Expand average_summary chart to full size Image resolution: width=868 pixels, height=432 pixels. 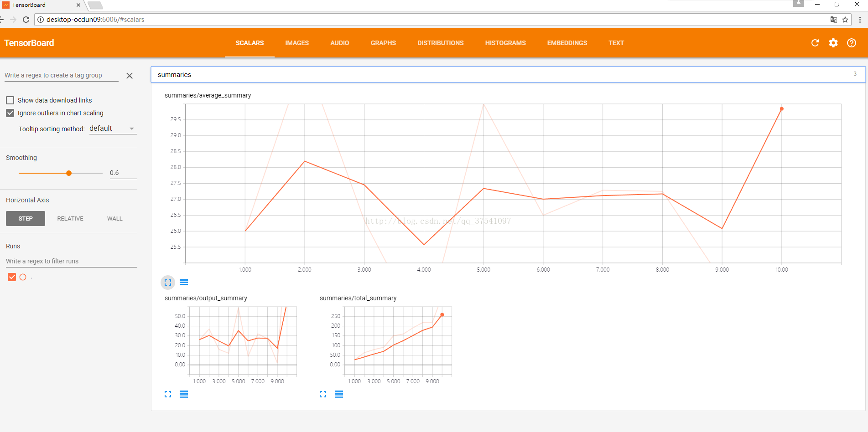tap(168, 283)
